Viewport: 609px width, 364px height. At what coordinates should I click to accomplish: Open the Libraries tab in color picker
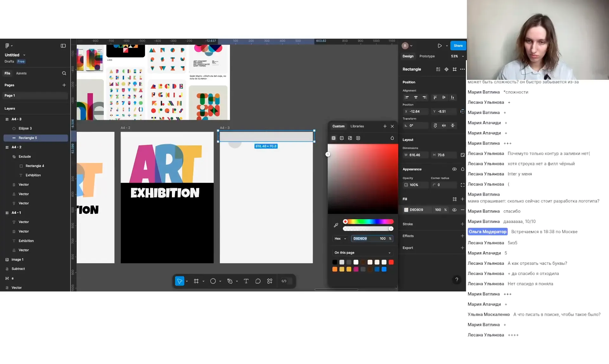click(x=357, y=126)
